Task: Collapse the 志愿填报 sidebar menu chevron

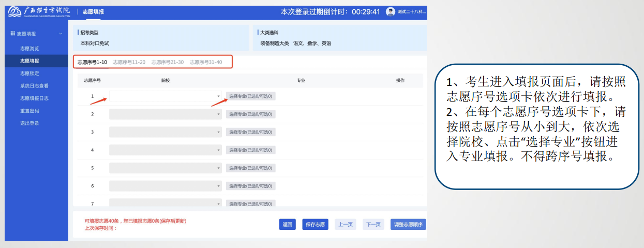Action: click(61, 34)
